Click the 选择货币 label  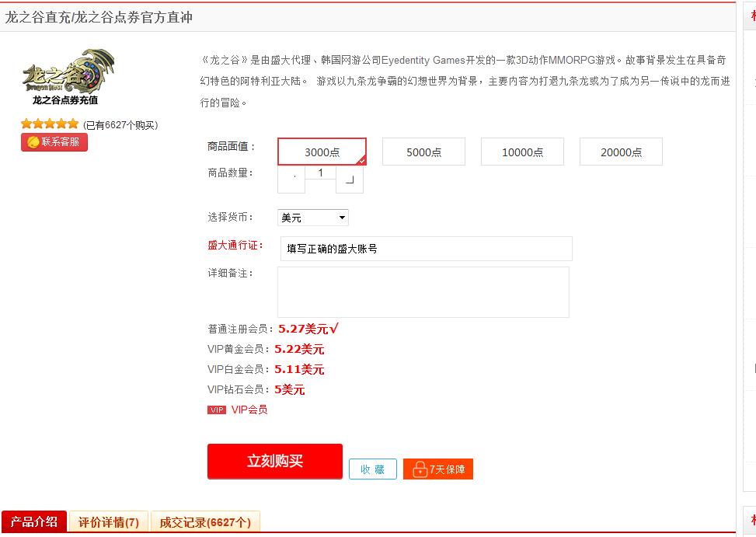tap(231, 217)
